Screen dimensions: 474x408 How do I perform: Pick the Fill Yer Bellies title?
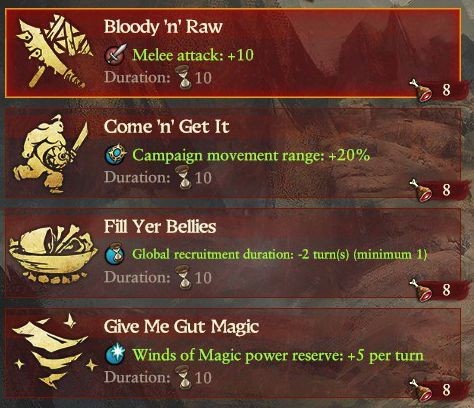[x=160, y=227]
